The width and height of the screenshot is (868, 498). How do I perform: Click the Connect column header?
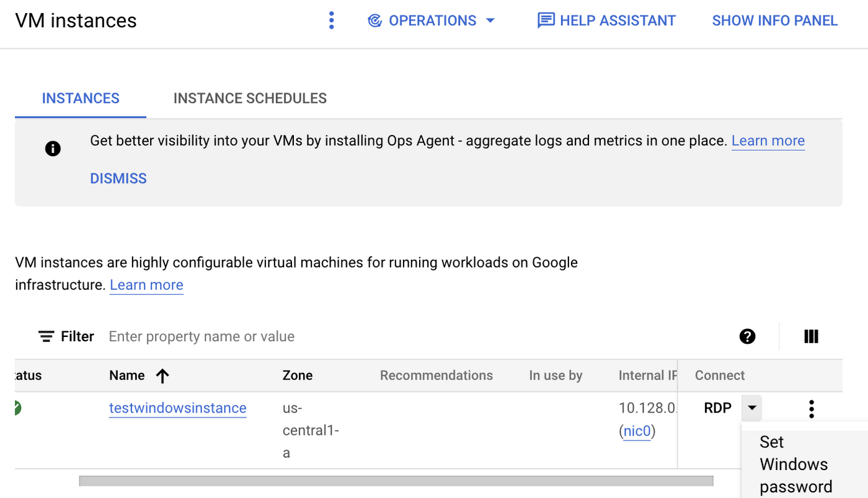720,375
